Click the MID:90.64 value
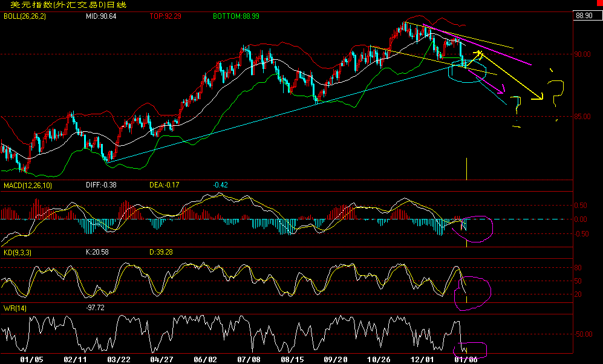This screenshot has width=603, height=364. [101, 16]
